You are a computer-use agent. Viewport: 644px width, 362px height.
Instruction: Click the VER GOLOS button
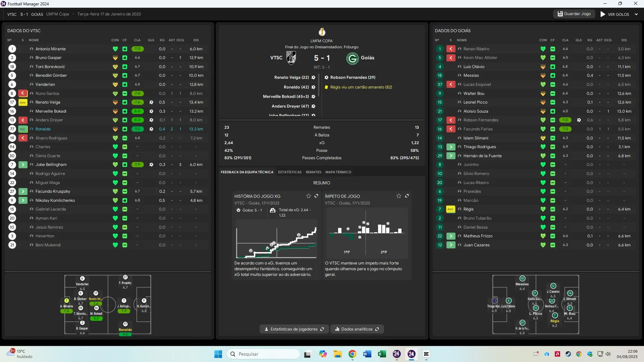[x=615, y=14]
